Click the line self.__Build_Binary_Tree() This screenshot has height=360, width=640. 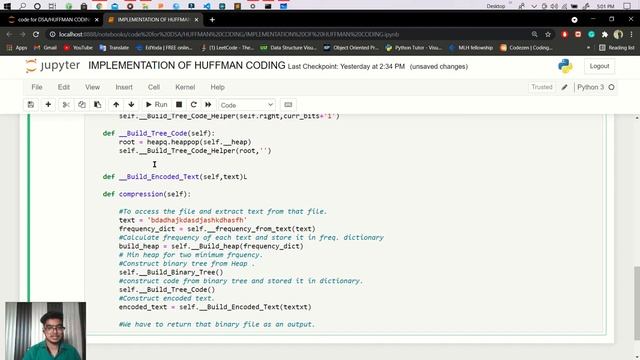pyautogui.click(x=171, y=272)
